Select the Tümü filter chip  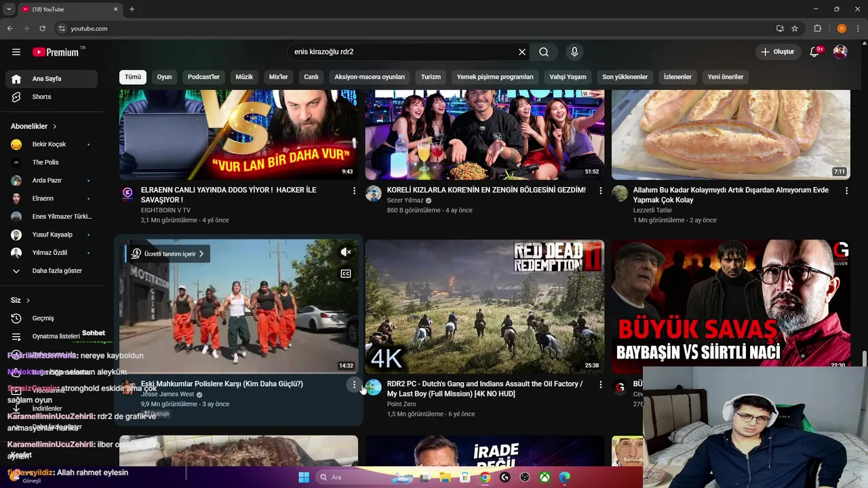[x=133, y=77]
